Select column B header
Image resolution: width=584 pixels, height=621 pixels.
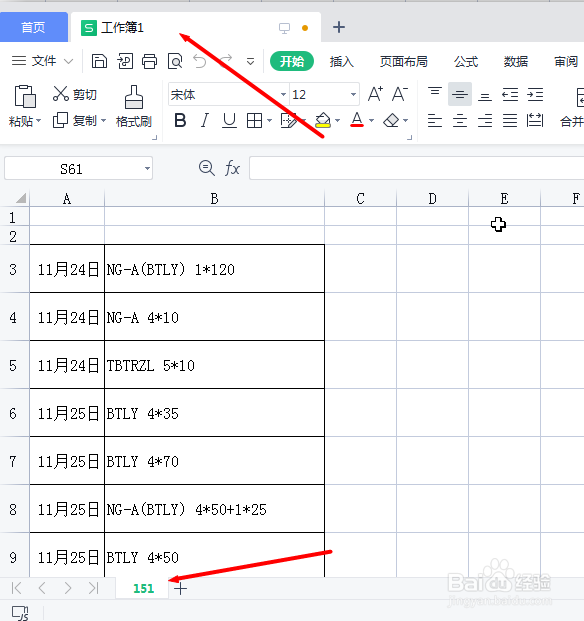[x=214, y=198]
